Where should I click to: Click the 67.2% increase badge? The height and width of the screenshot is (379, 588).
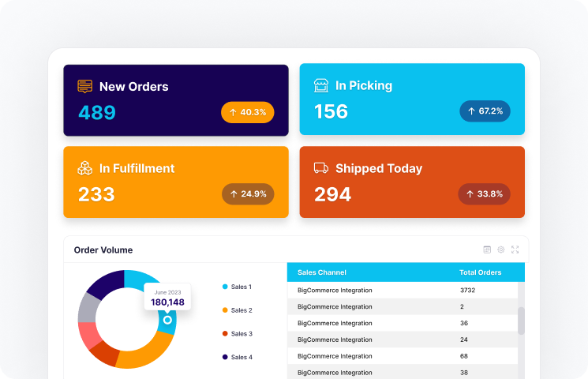tap(485, 111)
